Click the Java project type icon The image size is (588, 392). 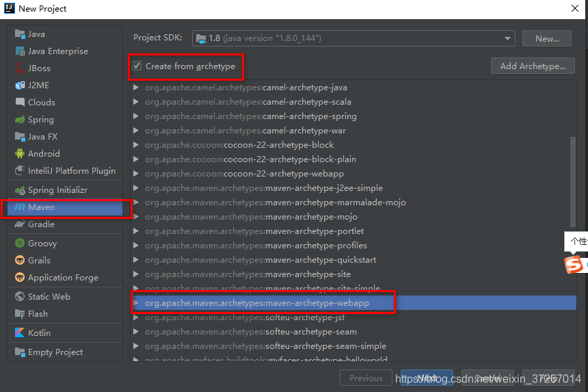click(20, 34)
